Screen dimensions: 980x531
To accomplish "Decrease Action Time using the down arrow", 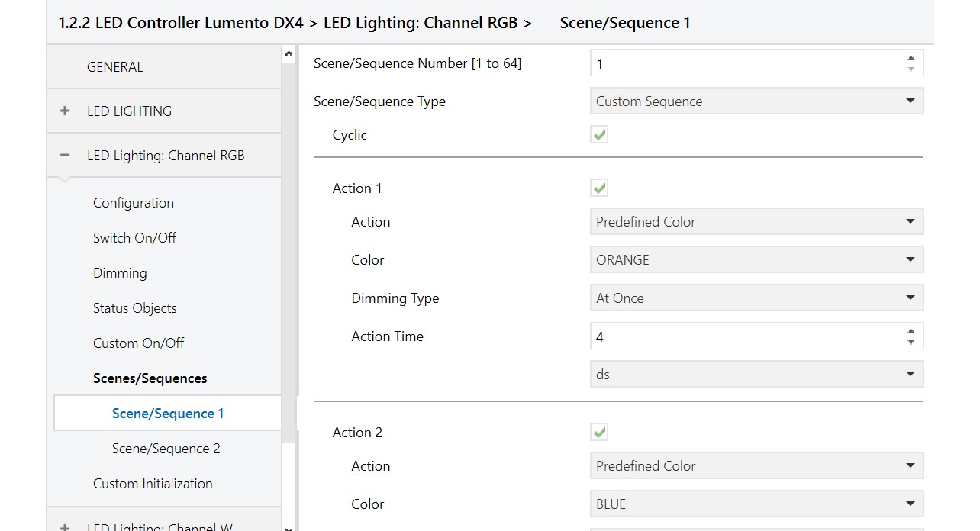I will coord(911,342).
